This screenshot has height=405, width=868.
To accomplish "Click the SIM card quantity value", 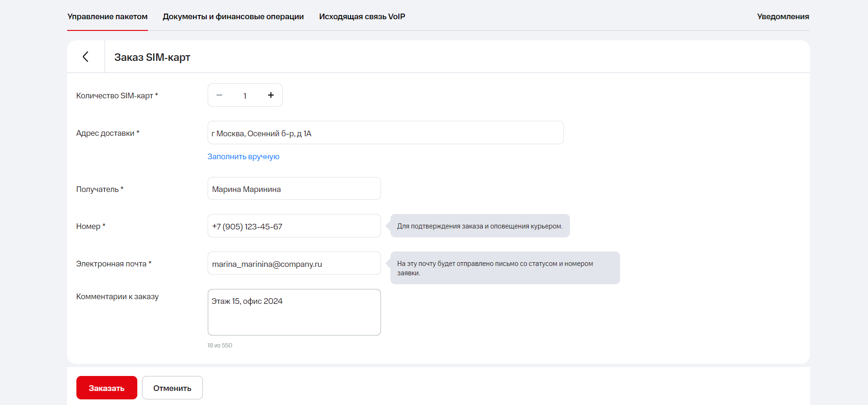I will tap(245, 96).
